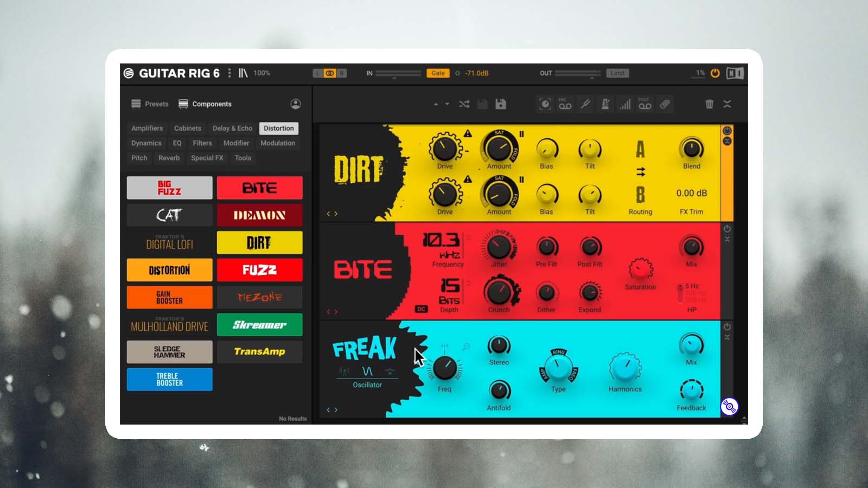Collapse the Dirt module

click(727, 141)
